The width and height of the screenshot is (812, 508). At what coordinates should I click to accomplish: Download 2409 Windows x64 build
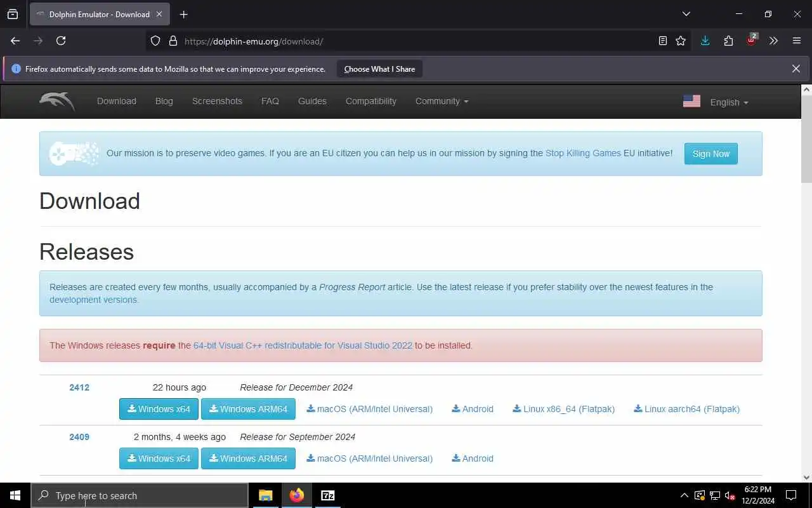[x=159, y=458]
